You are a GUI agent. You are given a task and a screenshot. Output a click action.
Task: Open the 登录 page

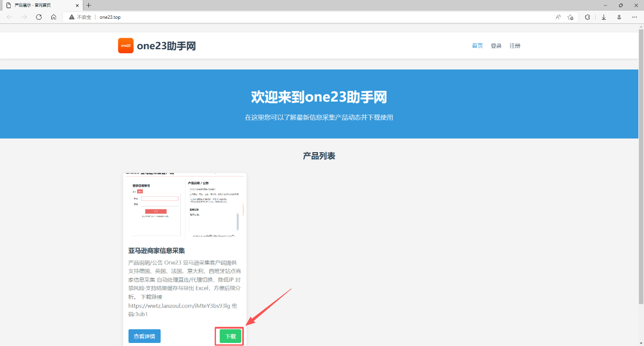tap(496, 45)
